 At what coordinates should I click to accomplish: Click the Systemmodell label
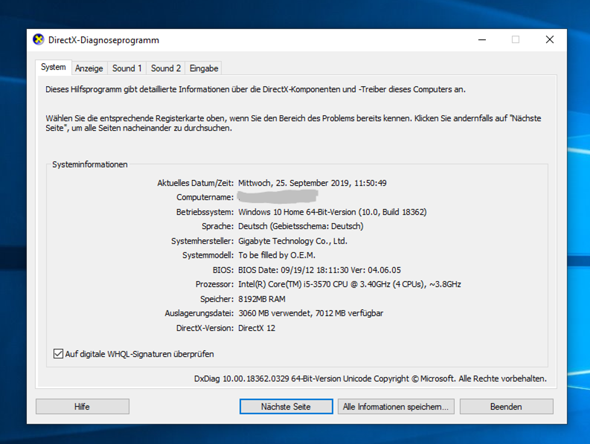pyautogui.click(x=208, y=255)
